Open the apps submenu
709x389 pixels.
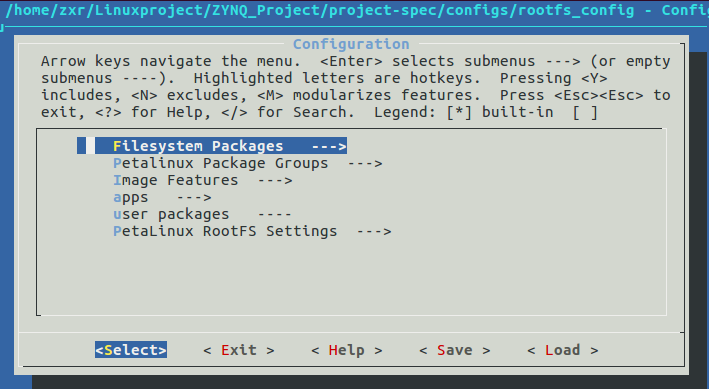162,198
